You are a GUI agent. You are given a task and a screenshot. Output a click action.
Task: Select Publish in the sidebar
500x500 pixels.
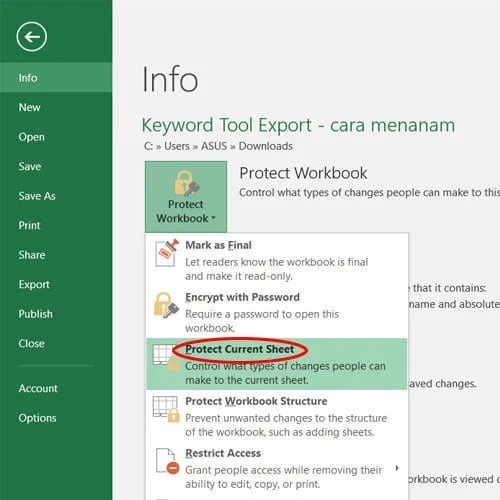coord(56,314)
